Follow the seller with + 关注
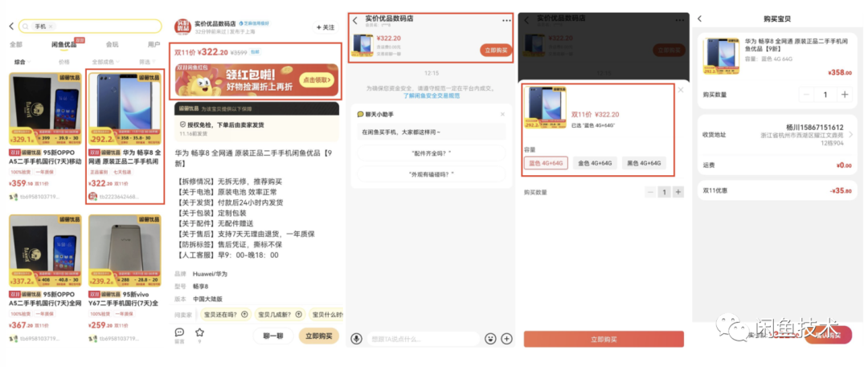This screenshot has height=367, width=868. point(325,27)
